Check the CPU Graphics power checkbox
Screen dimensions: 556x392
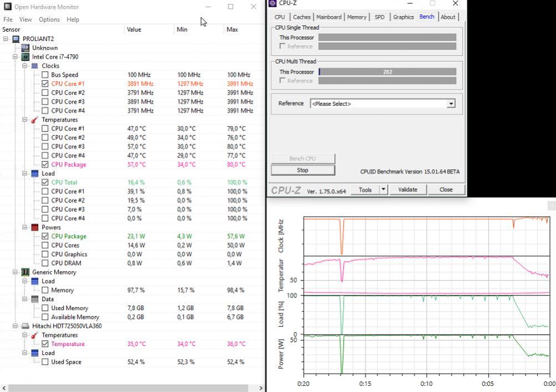tap(45, 254)
